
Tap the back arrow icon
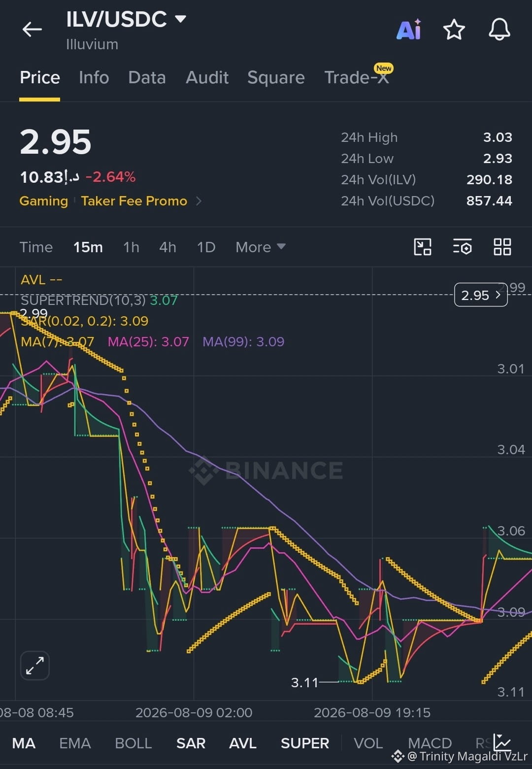(x=32, y=30)
